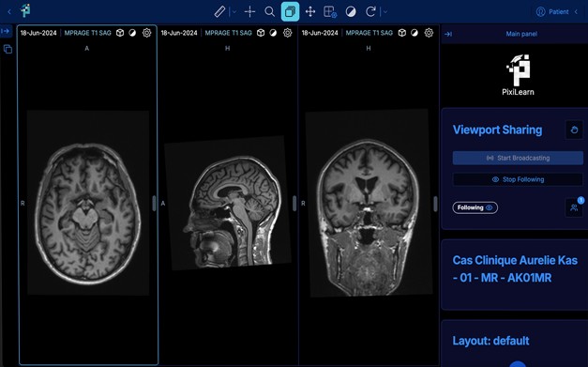Open the viewport layout grid settings

330,11
